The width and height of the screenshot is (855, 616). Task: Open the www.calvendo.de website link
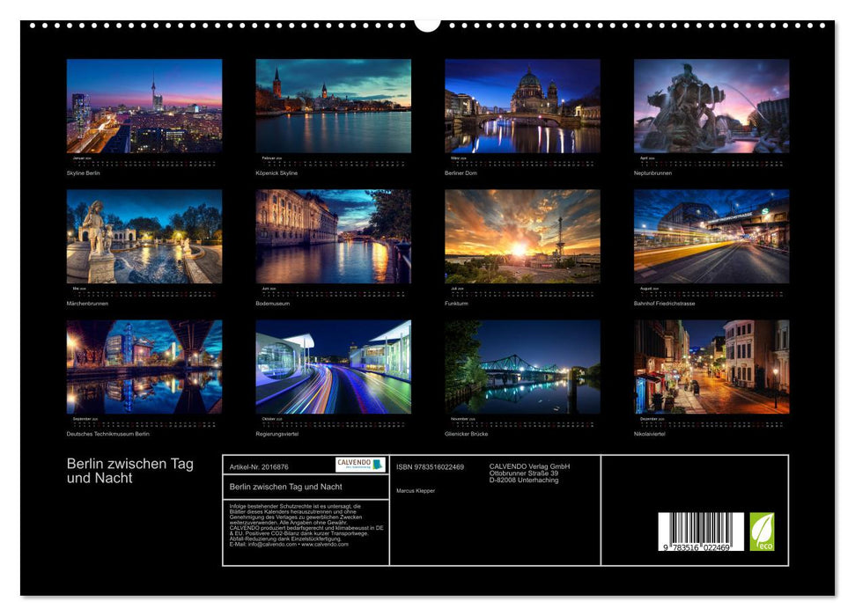point(327,545)
